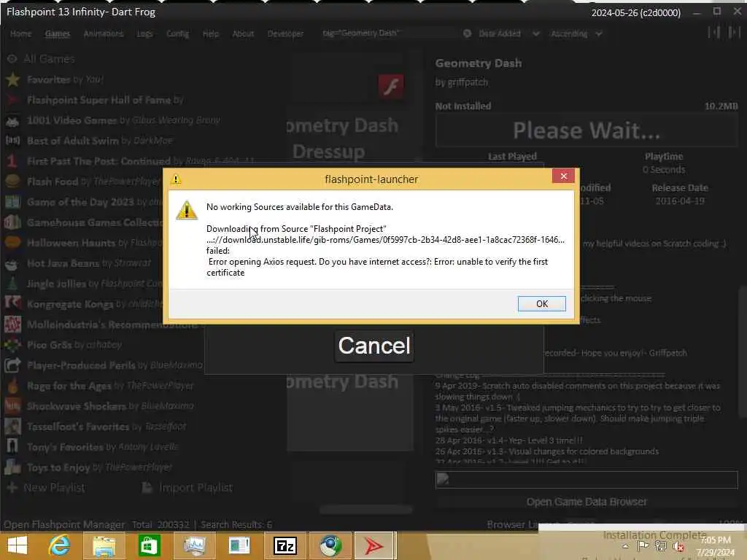This screenshot has width=747, height=560.
Task: Click the Not Installed status text
Action: (x=463, y=106)
